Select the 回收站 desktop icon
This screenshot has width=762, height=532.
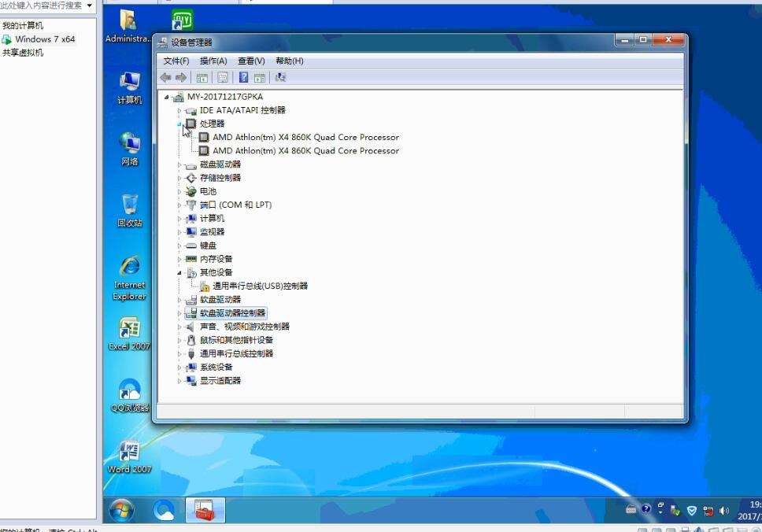tap(129, 211)
